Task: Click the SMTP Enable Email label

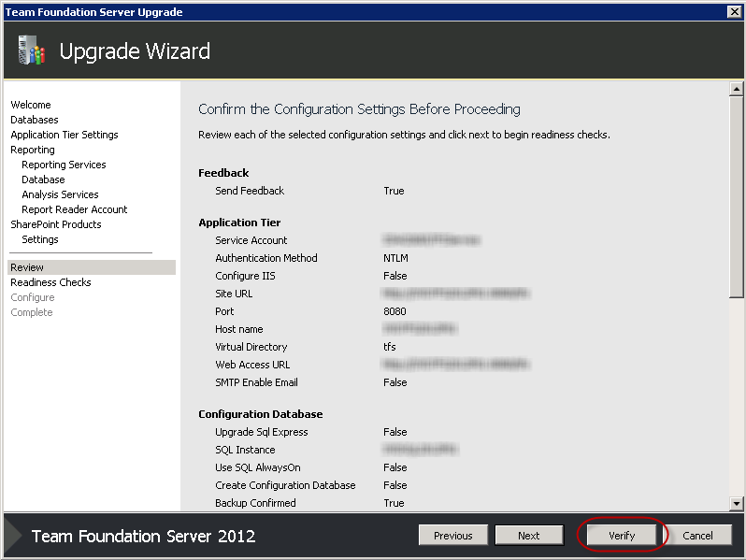Action: (256, 382)
